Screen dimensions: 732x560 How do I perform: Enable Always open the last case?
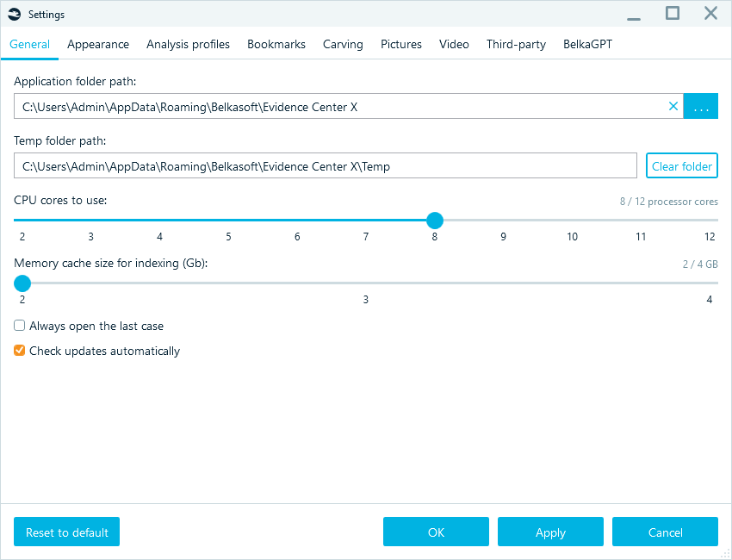tap(19, 326)
